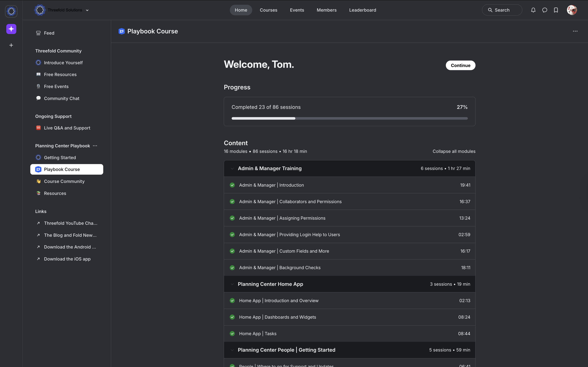Go to the Leaderboard tab

[x=362, y=10]
